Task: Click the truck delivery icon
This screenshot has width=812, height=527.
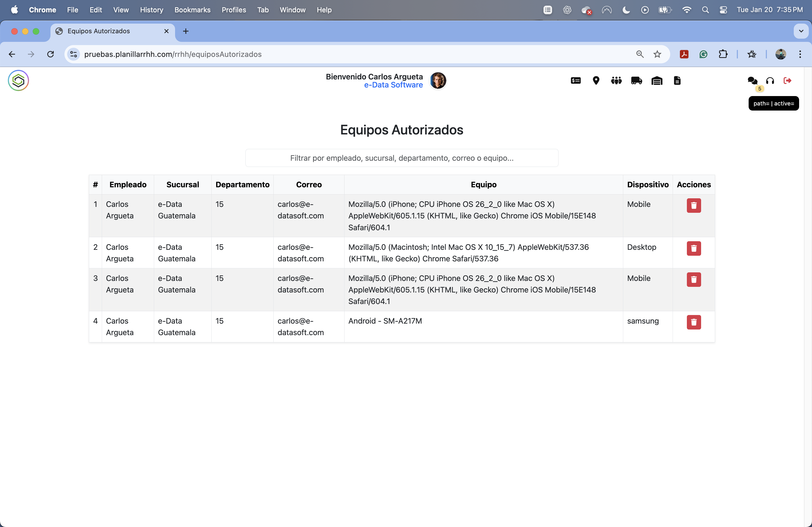Action: [x=636, y=81]
